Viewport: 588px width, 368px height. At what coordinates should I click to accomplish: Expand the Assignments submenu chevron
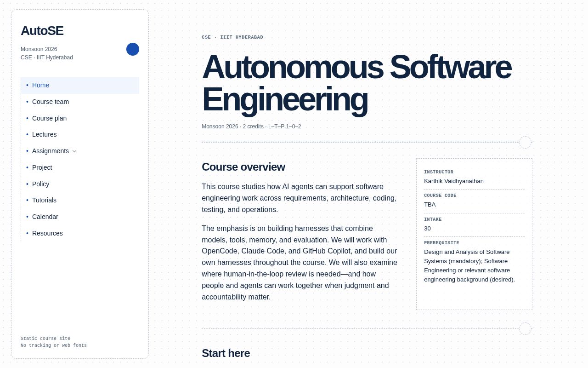[x=74, y=151]
